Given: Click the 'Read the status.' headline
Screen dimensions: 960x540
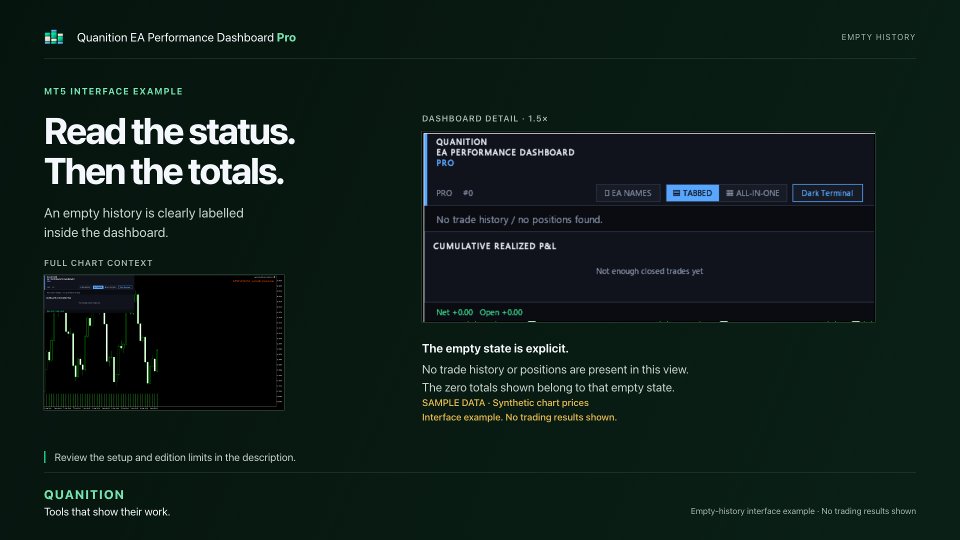Looking at the screenshot, I should [170, 132].
